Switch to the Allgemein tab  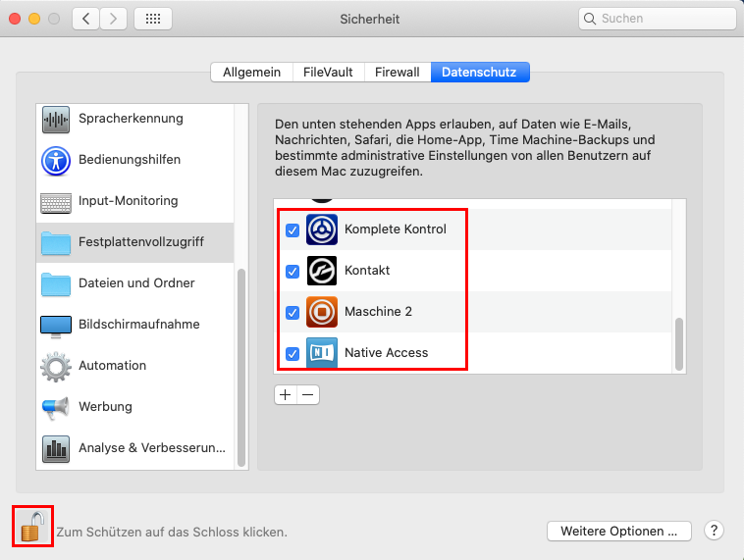[x=251, y=72]
